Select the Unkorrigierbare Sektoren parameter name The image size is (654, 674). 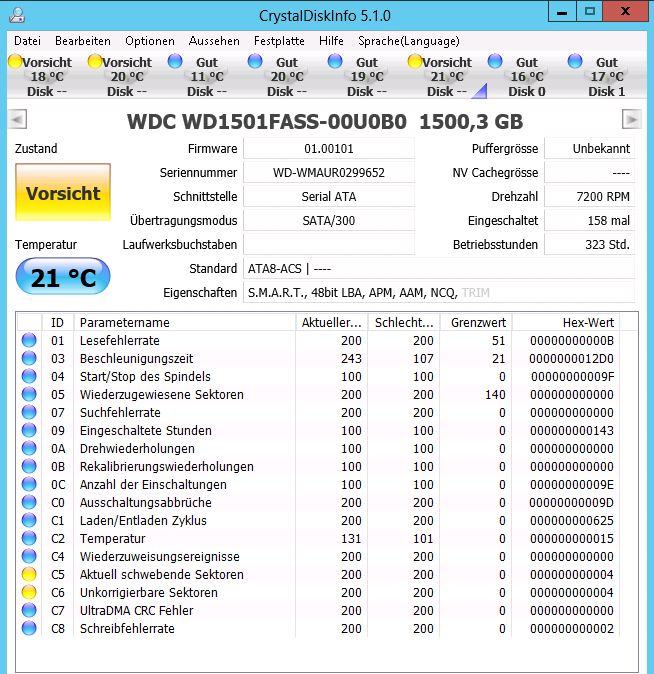(x=149, y=593)
